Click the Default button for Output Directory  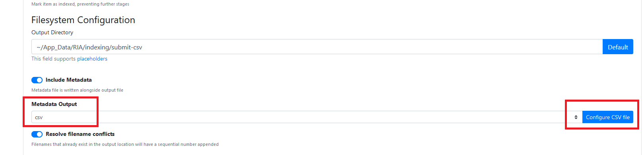[x=618, y=47]
